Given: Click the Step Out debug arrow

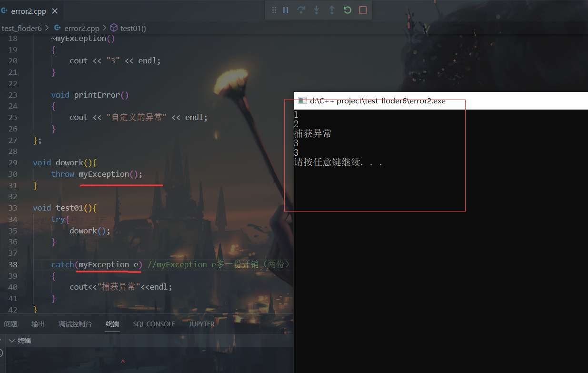Looking at the screenshot, I should (x=332, y=10).
